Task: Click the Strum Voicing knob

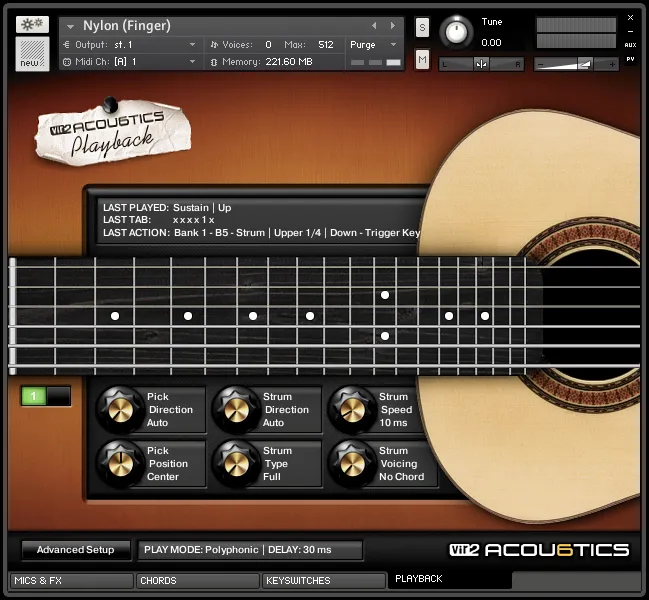Action: [x=352, y=463]
